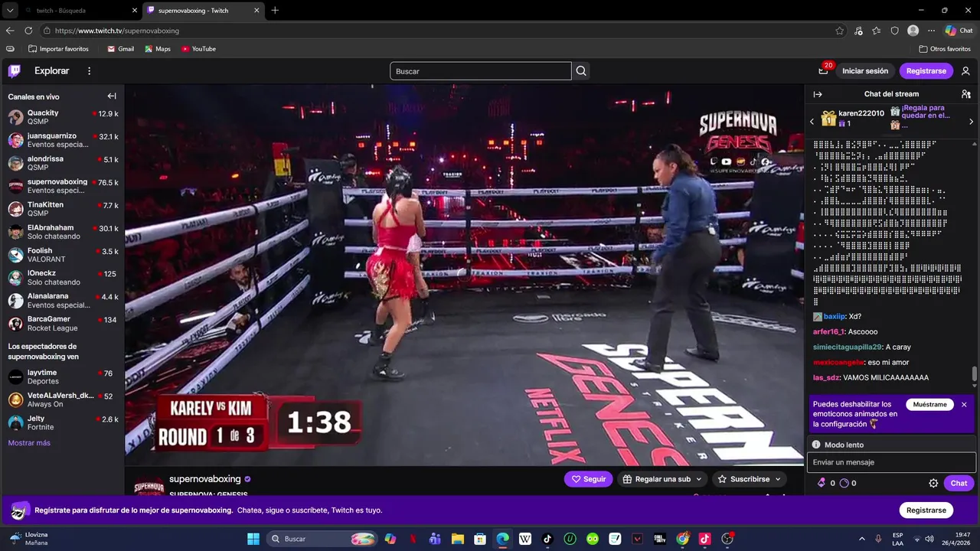Open the browser settings ellipsis menu
980x551 pixels.
[x=931, y=31]
